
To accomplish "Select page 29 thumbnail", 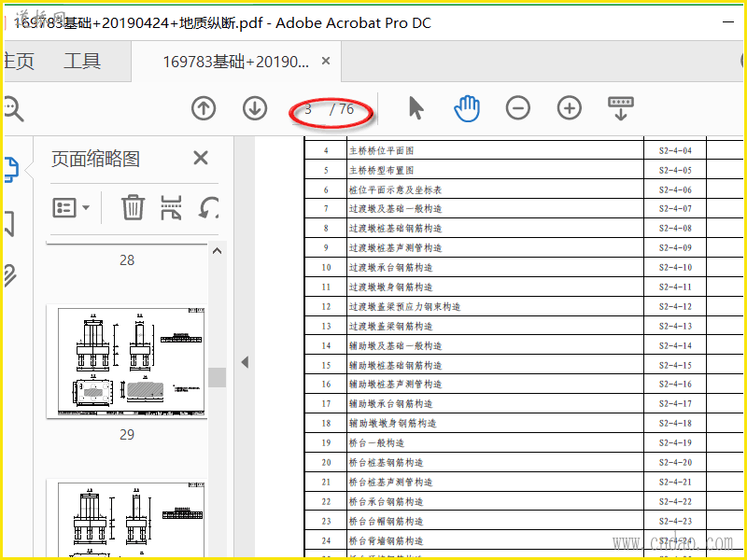I will tap(127, 361).
